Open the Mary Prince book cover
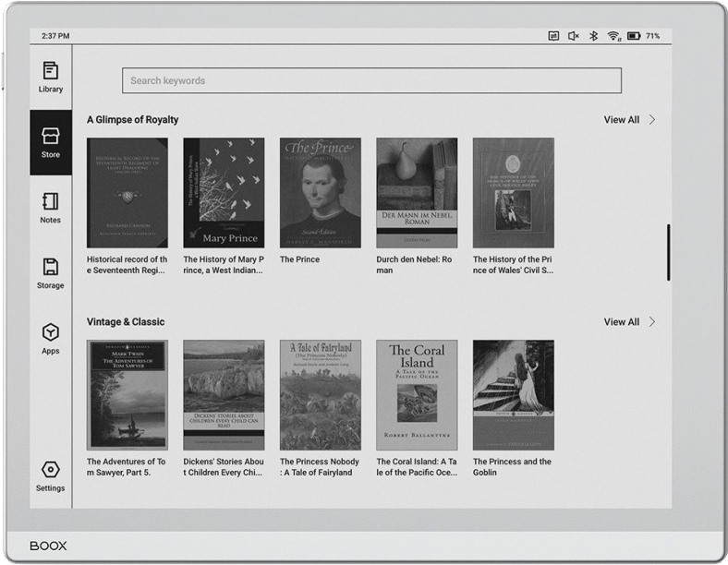This screenshot has height=565, width=728. point(224,193)
